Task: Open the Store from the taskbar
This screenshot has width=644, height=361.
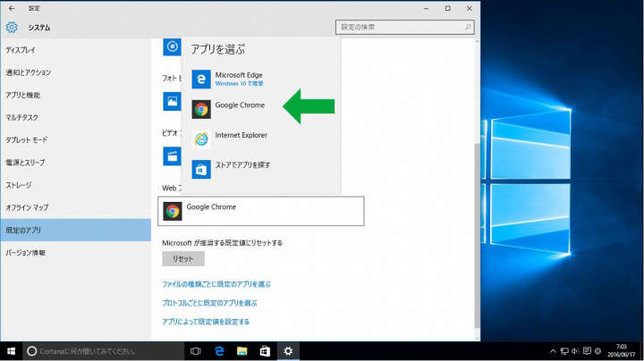Action: (265, 351)
